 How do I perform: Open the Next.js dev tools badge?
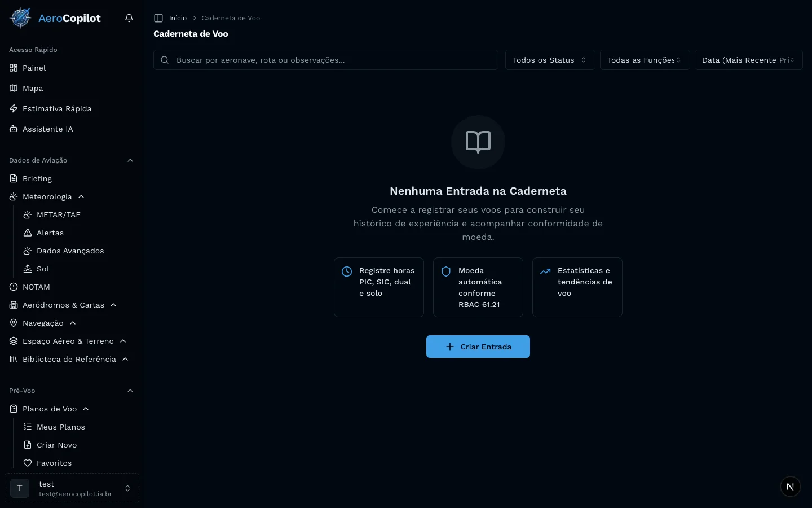tap(790, 487)
